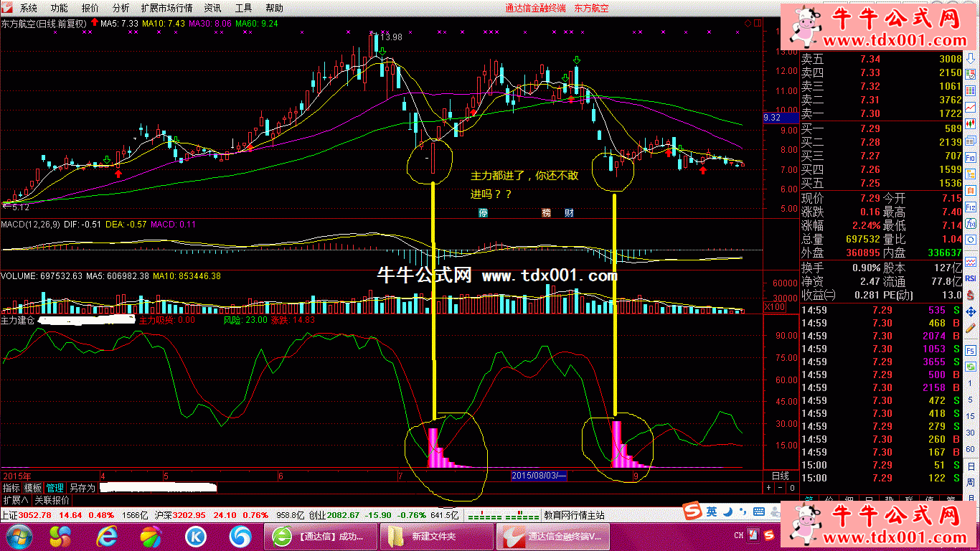Click the 卖一 7.30 order book row
This screenshot has width=980, height=551.
(881, 113)
